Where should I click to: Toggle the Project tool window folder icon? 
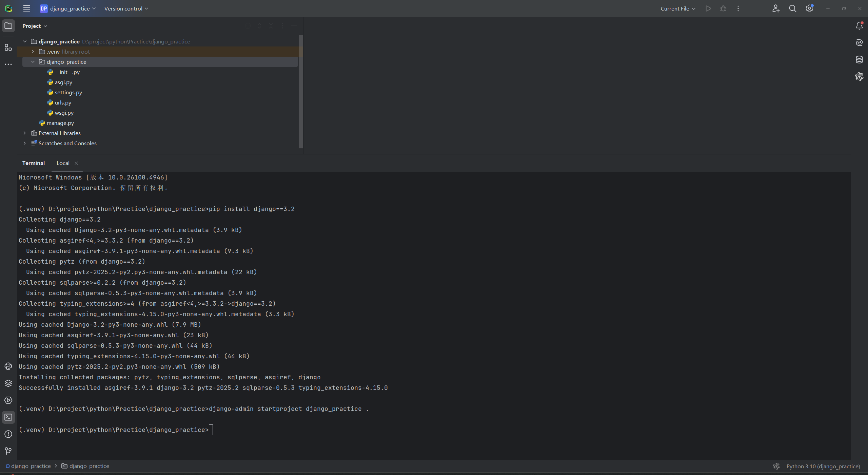(x=8, y=26)
